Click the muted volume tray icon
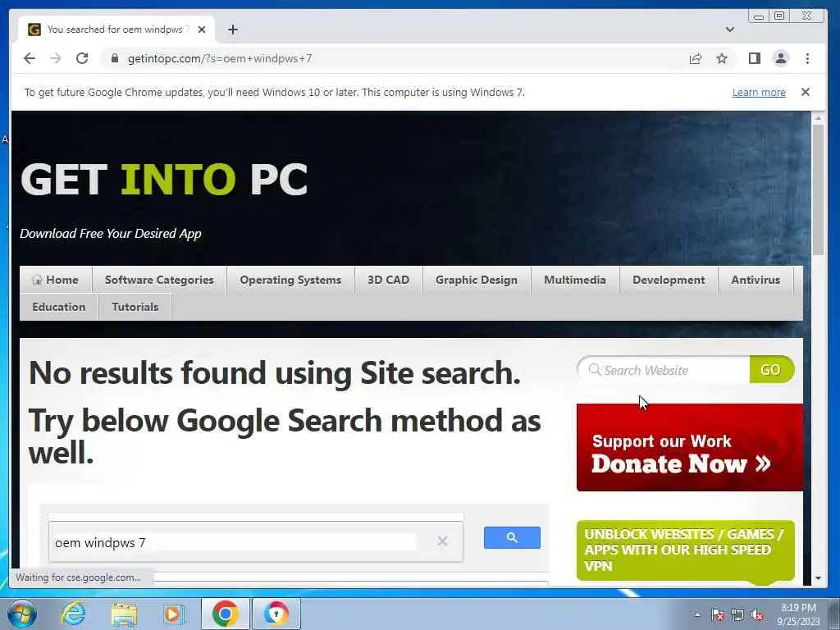 click(x=757, y=614)
